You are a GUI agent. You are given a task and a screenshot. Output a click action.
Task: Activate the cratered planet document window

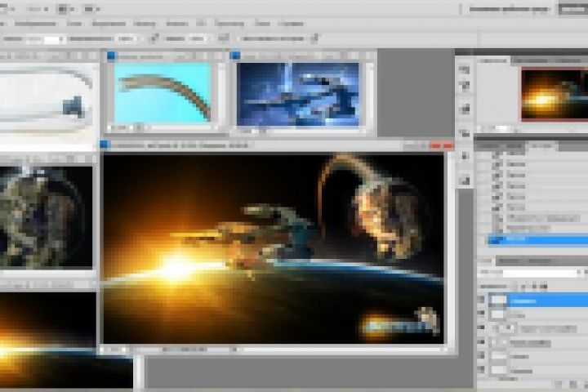tap(46, 216)
